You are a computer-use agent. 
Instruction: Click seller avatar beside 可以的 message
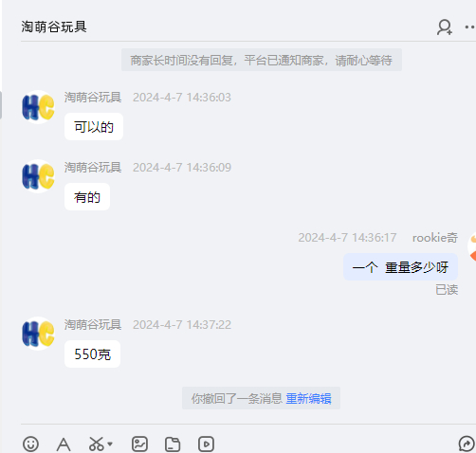pyautogui.click(x=38, y=107)
